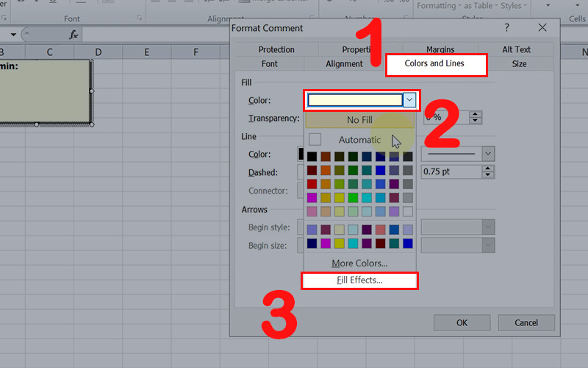The image size is (588, 368).
Task: Select column D header
Action: coord(98,52)
